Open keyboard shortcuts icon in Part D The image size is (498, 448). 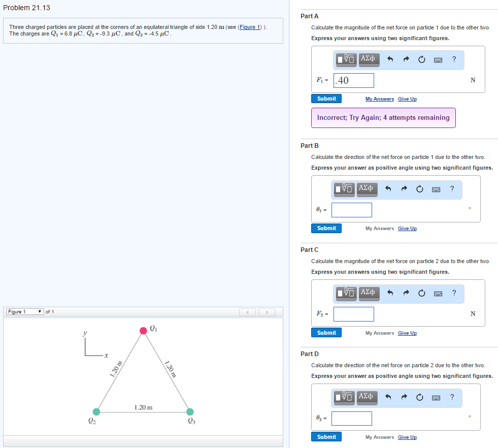click(436, 398)
